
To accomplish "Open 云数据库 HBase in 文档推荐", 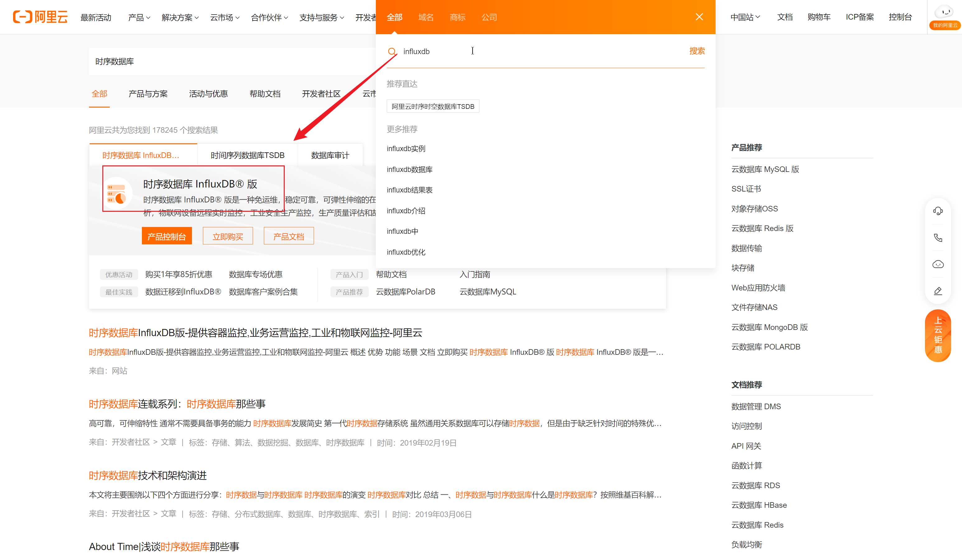I will [759, 505].
